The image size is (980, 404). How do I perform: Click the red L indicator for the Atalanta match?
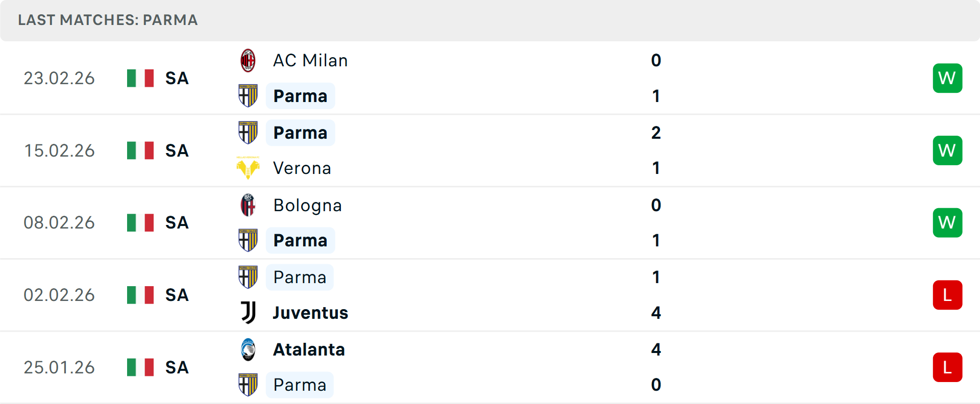[x=947, y=367]
